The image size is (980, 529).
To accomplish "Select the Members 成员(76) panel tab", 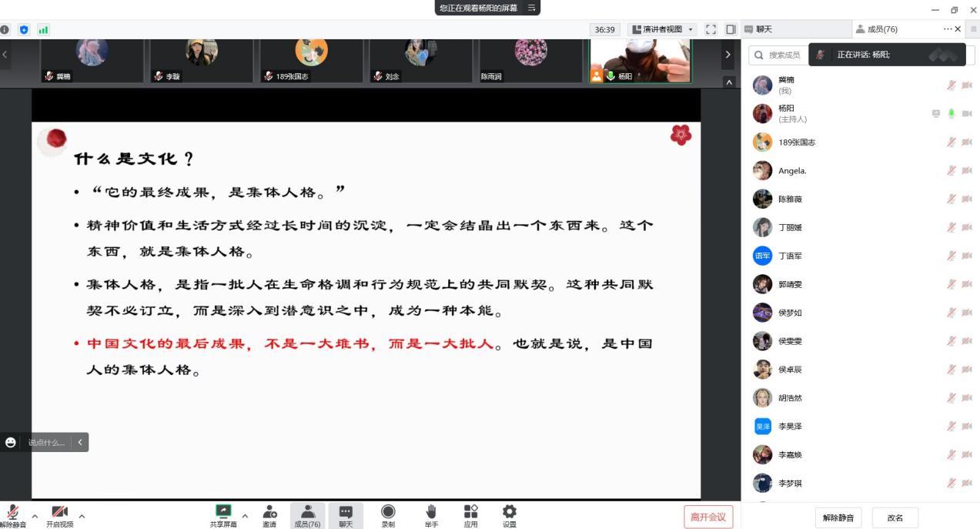I will (x=877, y=29).
